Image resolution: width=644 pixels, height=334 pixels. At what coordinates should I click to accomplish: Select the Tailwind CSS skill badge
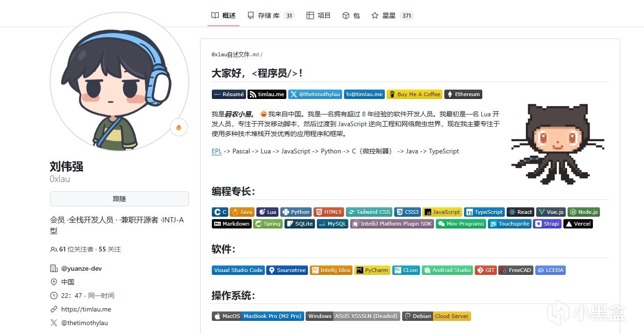point(369,212)
